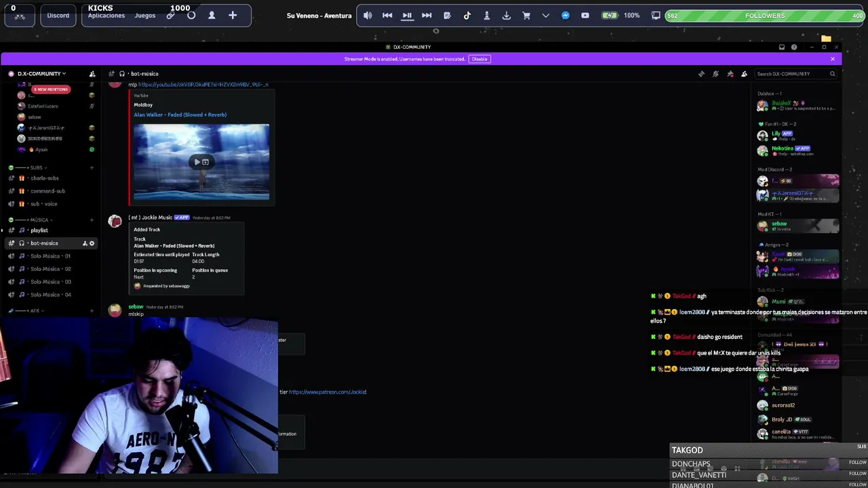Toggle play/pause in the overlay media bar

point(407,16)
